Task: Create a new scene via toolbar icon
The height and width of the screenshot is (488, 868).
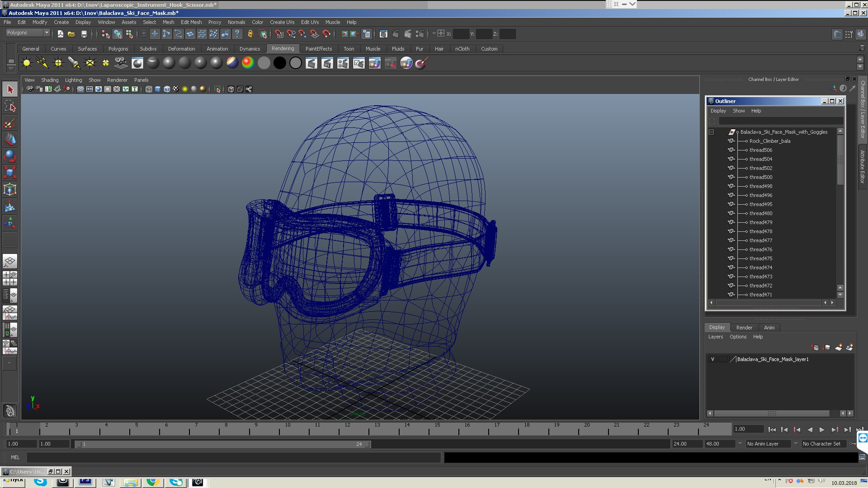Action: pyautogui.click(x=61, y=34)
